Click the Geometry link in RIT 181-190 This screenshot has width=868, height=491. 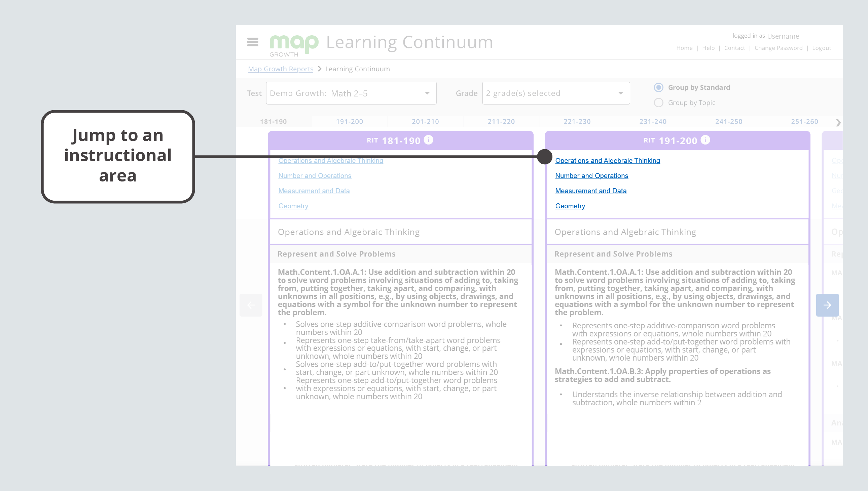(x=293, y=206)
